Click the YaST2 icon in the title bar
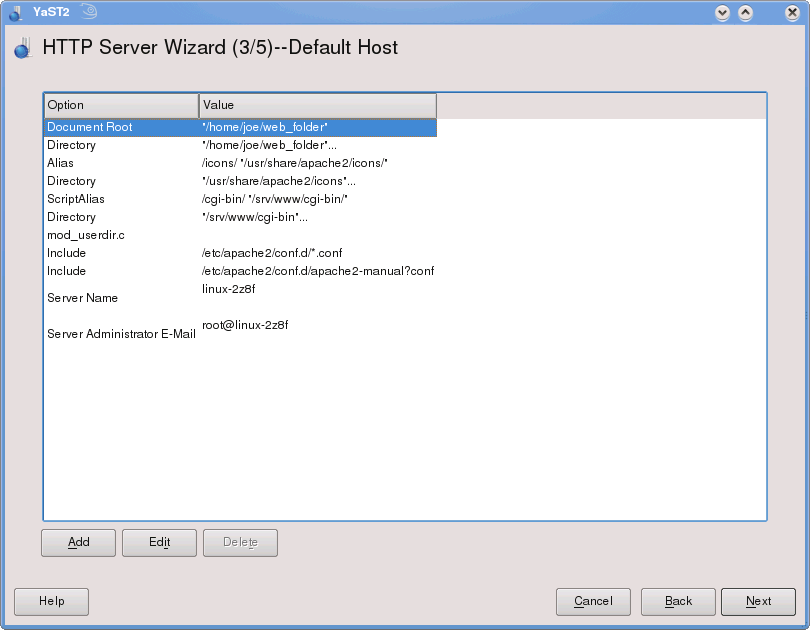 pos(15,12)
